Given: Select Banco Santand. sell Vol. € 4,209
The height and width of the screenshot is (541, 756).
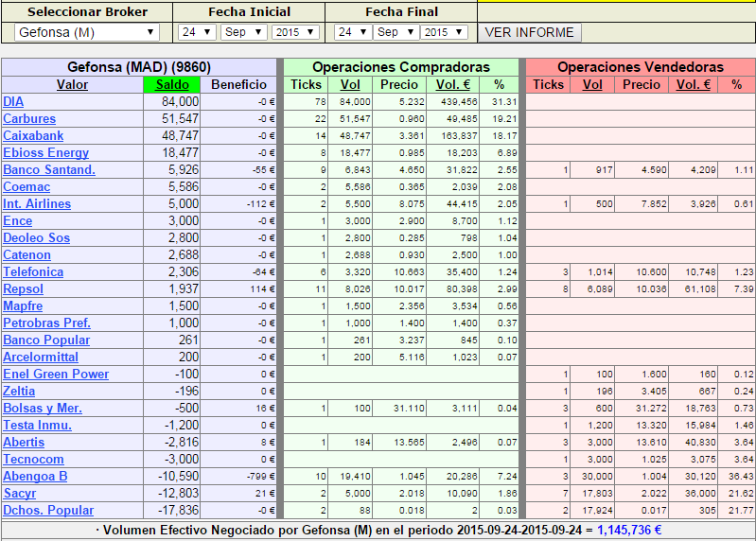Looking at the screenshot, I should coord(703,170).
